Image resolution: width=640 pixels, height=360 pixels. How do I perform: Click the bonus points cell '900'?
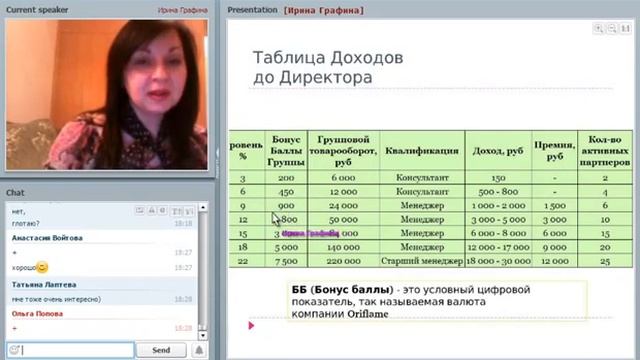pos(286,205)
